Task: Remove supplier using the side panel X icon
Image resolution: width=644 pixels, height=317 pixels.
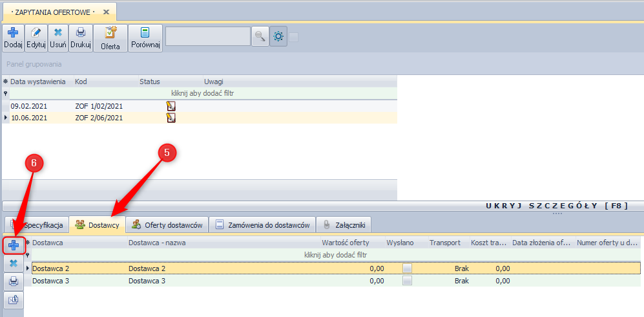Action: tap(13, 263)
